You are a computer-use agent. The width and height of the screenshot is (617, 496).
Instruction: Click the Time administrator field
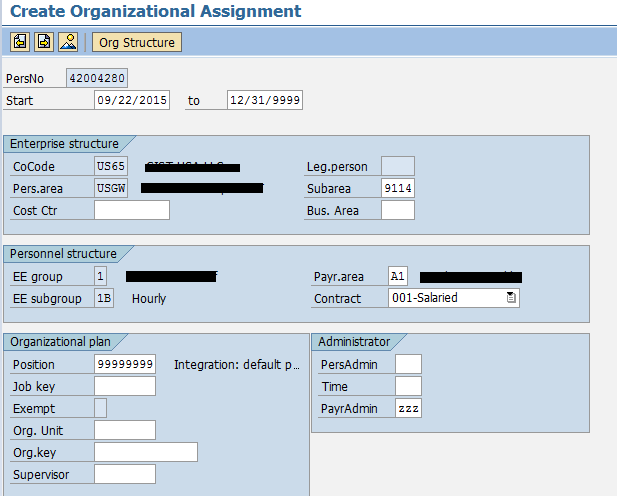[408, 386]
